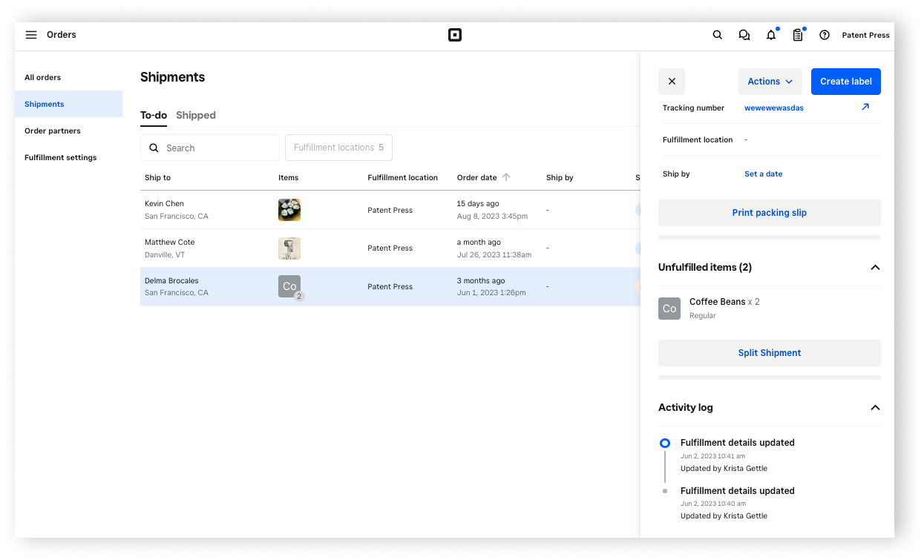Click Fulfillment location column header
The image size is (924, 560).
(402, 178)
